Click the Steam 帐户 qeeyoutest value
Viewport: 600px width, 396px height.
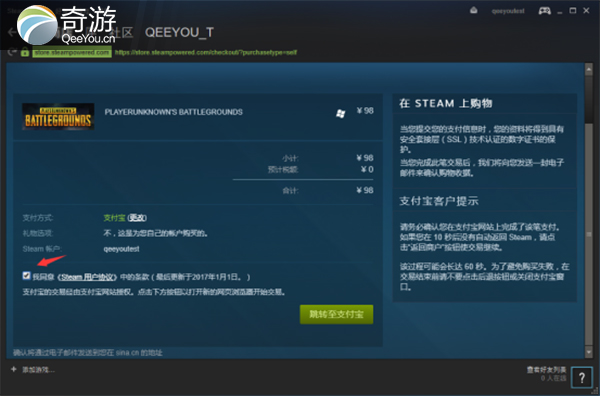pos(121,249)
